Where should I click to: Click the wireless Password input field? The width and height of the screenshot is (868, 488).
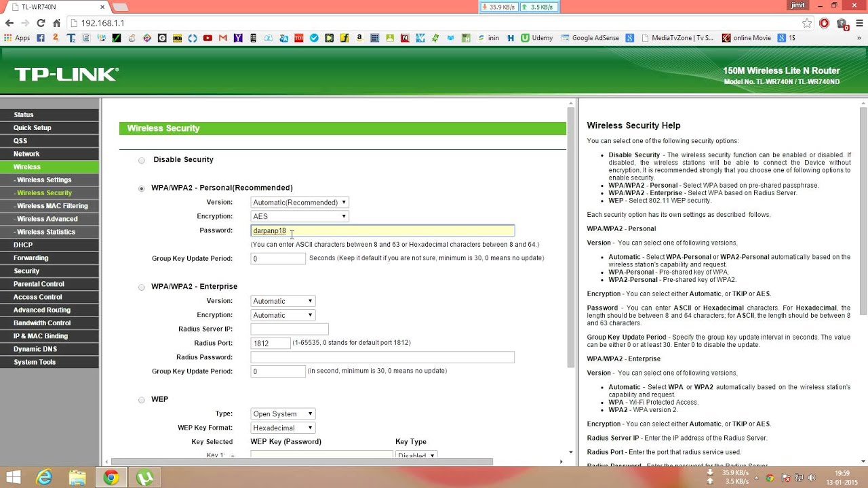[x=382, y=230]
